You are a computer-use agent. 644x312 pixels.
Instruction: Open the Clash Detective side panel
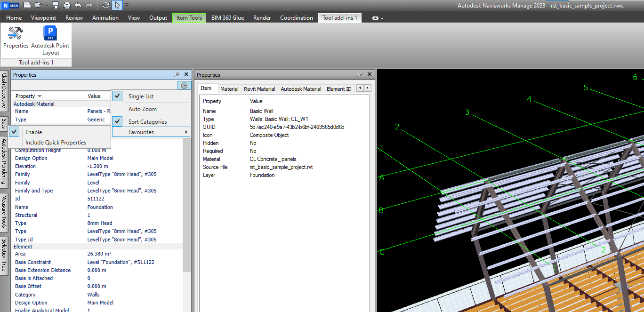click(x=4, y=91)
